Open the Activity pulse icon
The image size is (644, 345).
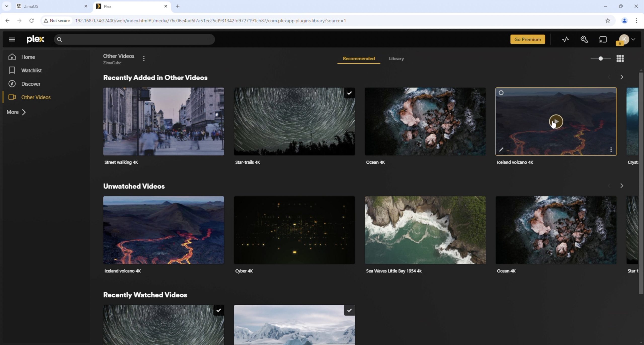565,39
